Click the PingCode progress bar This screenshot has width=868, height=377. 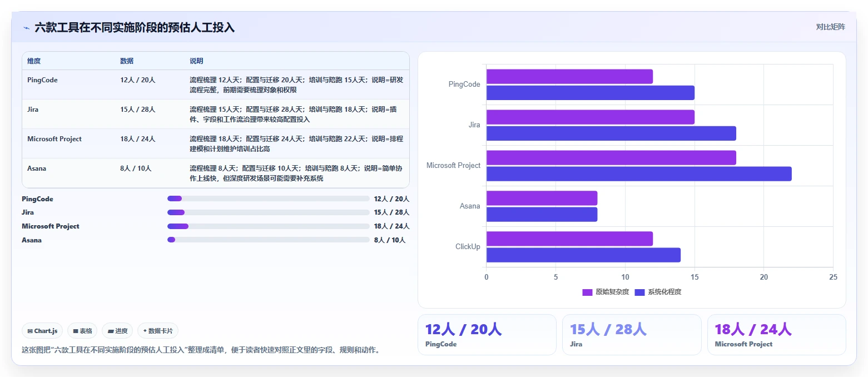click(x=269, y=199)
